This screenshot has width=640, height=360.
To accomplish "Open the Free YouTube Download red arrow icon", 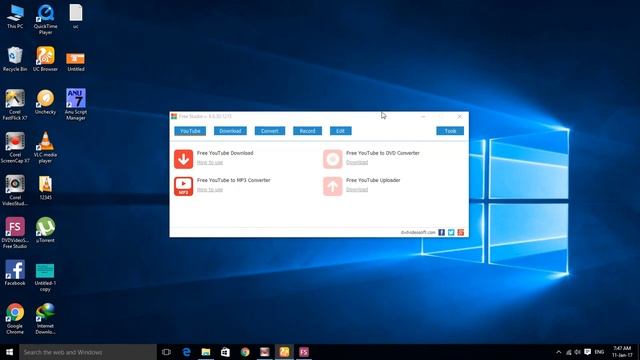I will [183, 159].
